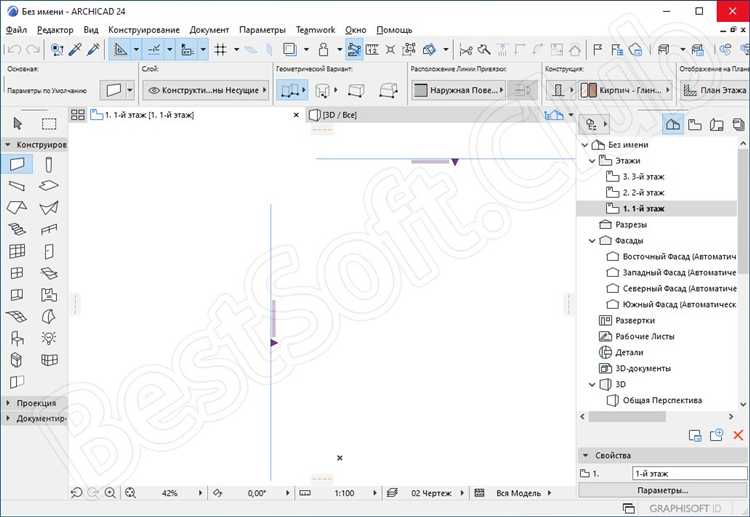The height and width of the screenshot is (517, 750).
Task: Click the 1-й этаж name input field
Action: pyautogui.click(x=689, y=473)
